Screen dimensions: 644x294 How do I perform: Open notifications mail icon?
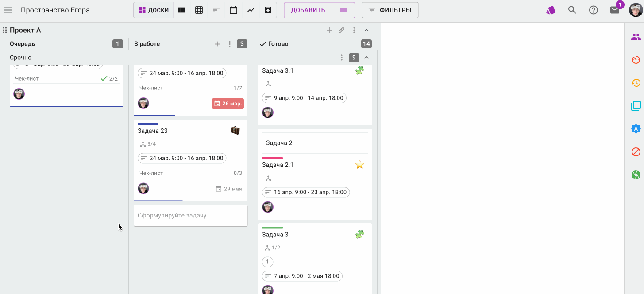[615, 10]
